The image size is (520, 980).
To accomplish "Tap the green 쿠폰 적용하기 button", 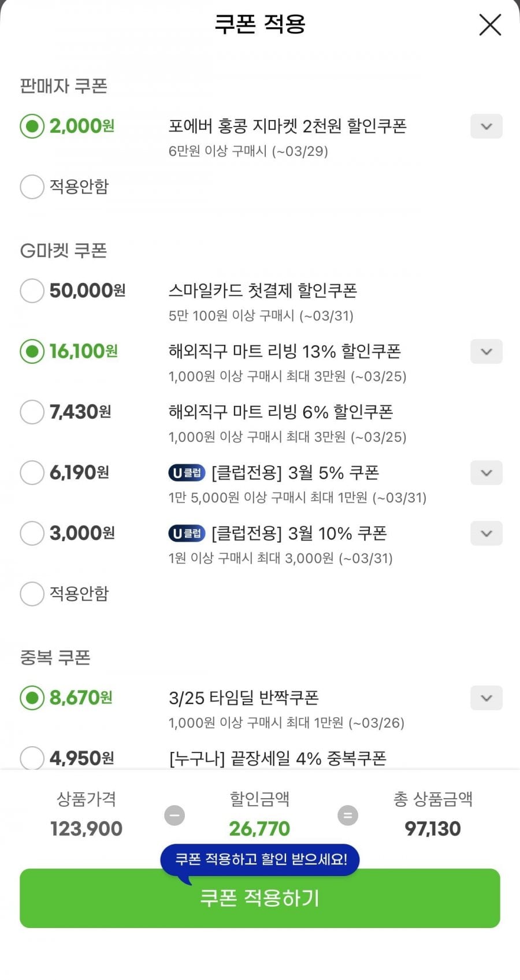I will click(x=259, y=899).
